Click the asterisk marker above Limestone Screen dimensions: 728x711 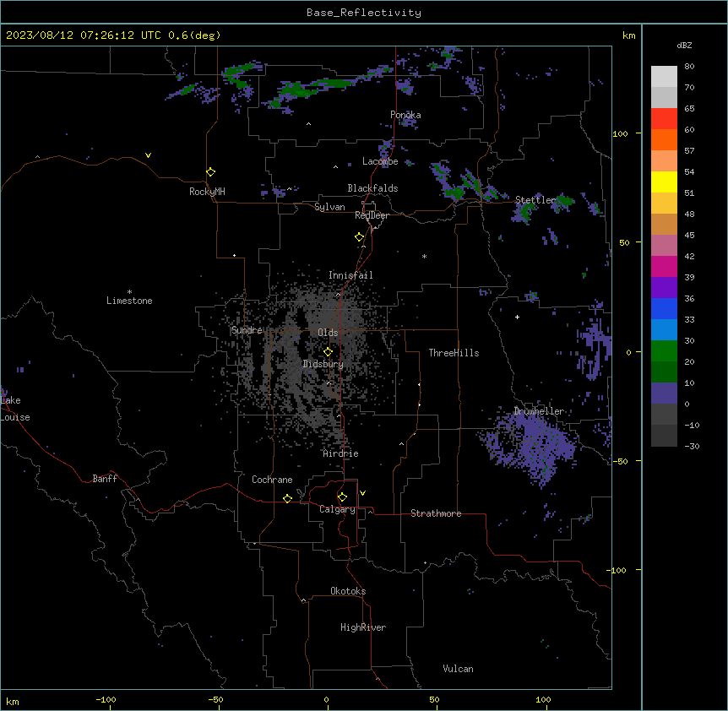[x=129, y=292]
